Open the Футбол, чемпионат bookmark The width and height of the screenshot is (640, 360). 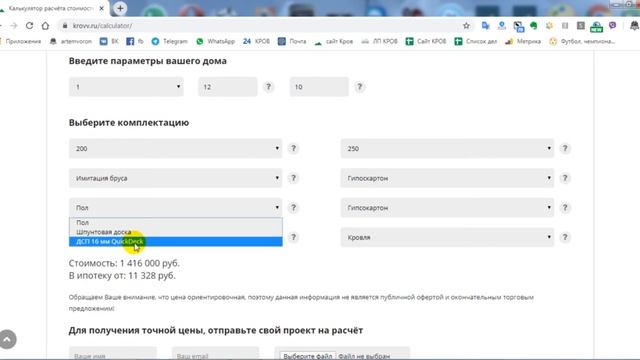point(582,41)
